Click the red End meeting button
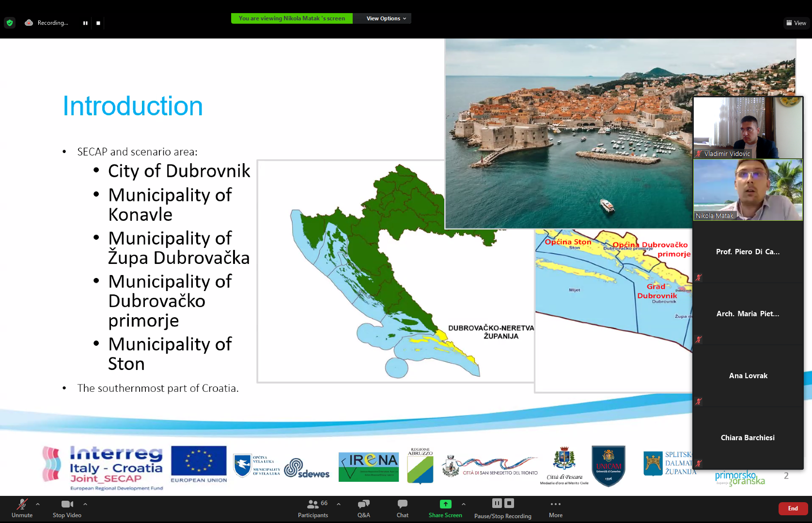 click(x=793, y=508)
